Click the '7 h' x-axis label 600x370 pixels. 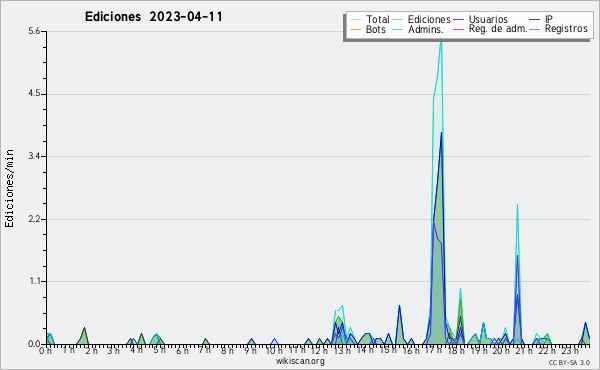pyautogui.click(x=204, y=350)
